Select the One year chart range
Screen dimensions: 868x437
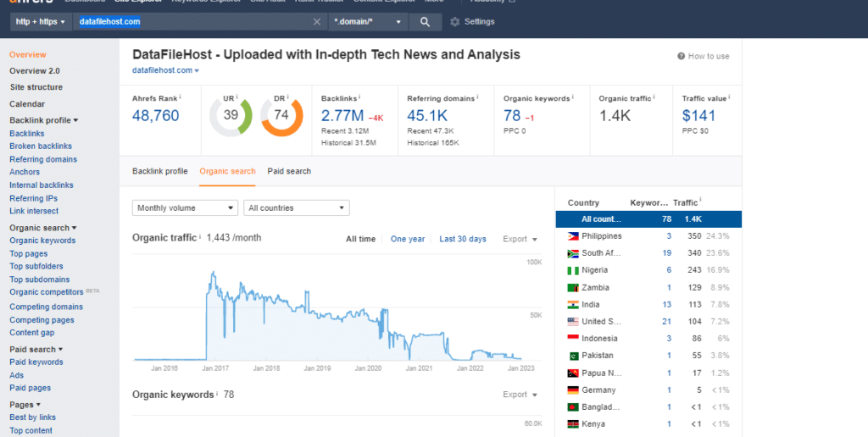coord(408,239)
